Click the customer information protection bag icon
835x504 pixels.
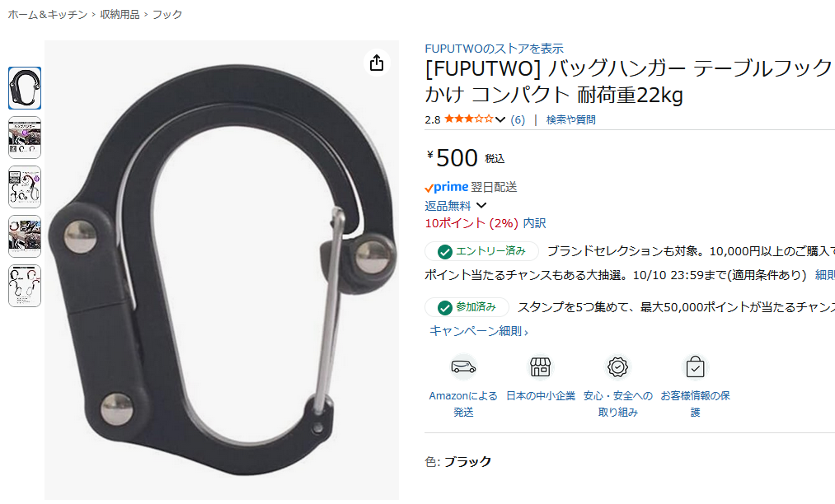point(695,367)
